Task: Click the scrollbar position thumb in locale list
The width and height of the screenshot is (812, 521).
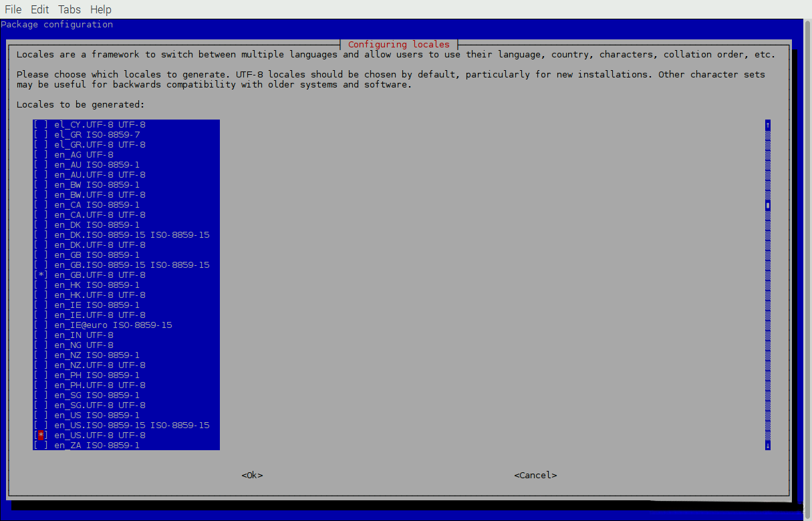Action: tap(768, 206)
